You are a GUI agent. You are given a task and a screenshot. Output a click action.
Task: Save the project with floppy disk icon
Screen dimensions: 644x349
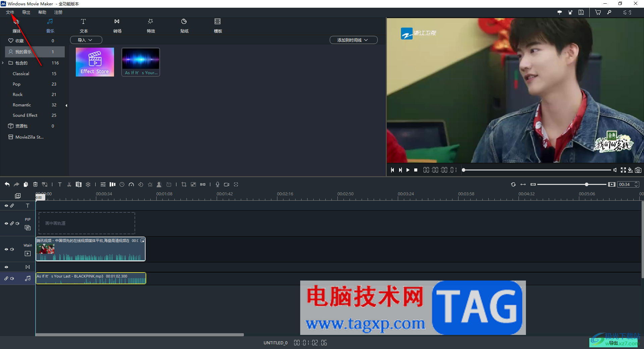point(581,12)
